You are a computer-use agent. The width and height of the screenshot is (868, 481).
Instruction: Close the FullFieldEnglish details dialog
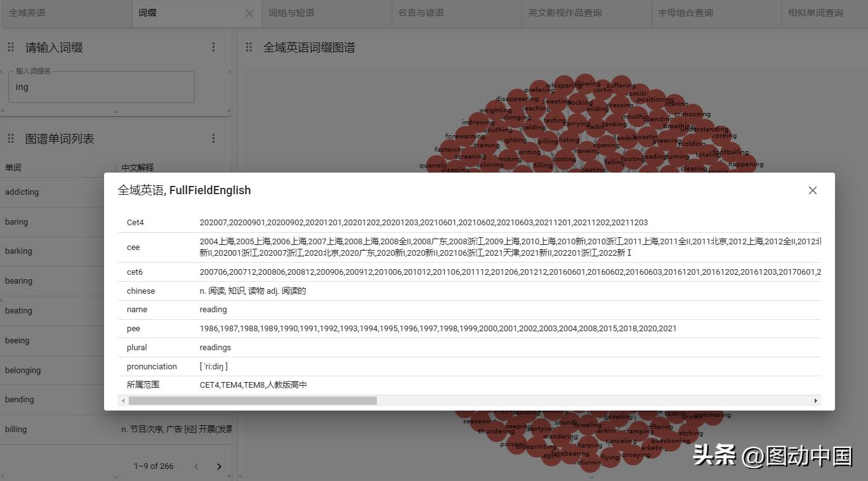tap(812, 190)
